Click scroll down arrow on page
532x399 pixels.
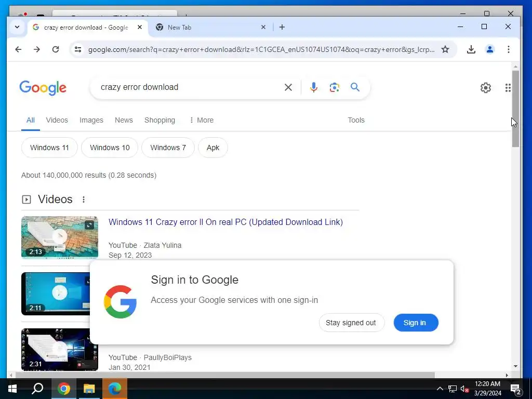pyautogui.click(x=515, y=366)
